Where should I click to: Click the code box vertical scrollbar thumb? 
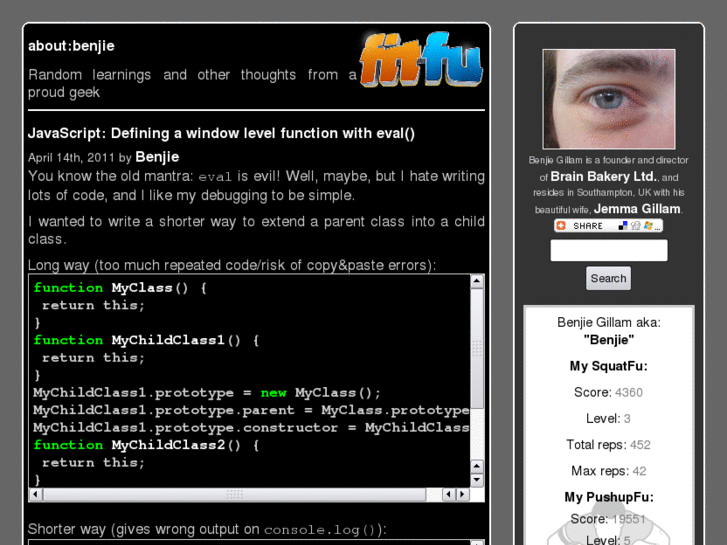pyautogui.click(x=477, y=348)
